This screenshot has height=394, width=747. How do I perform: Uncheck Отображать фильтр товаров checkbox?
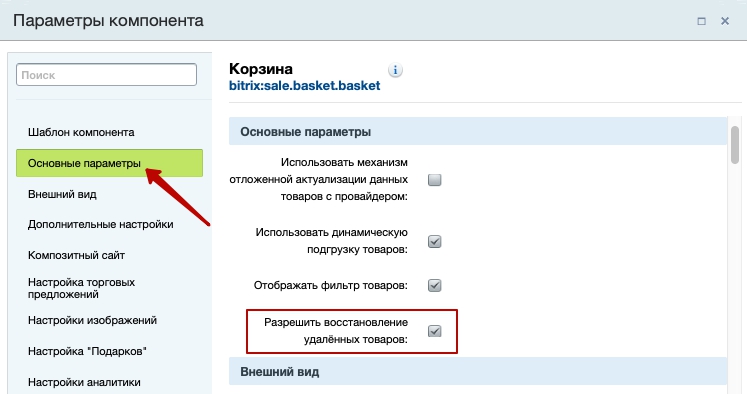(434, 285)
